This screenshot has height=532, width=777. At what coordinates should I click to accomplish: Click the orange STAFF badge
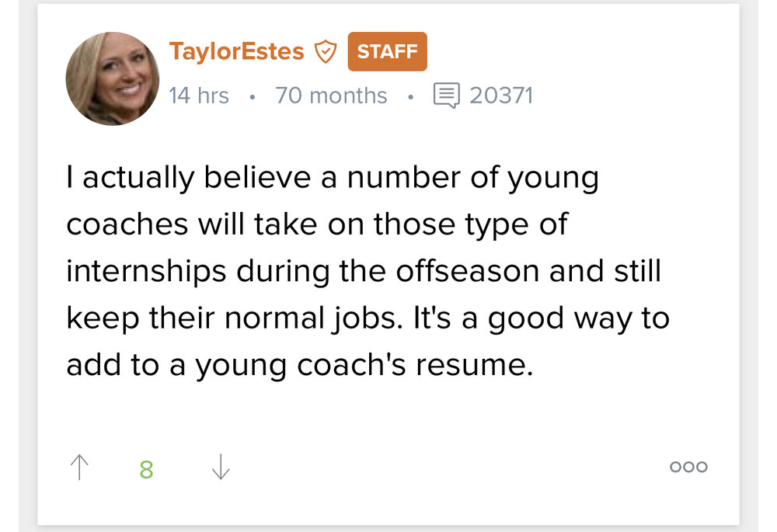pos(387,51)
